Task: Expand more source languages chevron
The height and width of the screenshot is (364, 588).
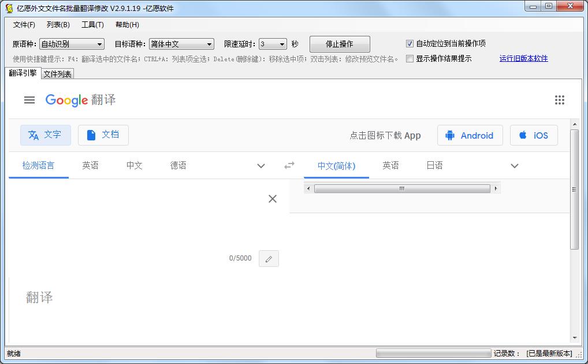Action: point(261,166)
